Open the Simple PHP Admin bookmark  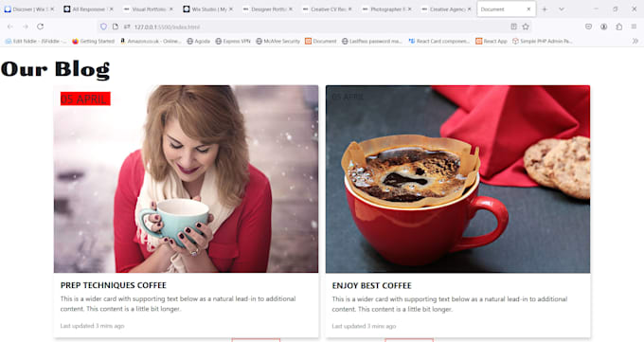pos(542,41)
